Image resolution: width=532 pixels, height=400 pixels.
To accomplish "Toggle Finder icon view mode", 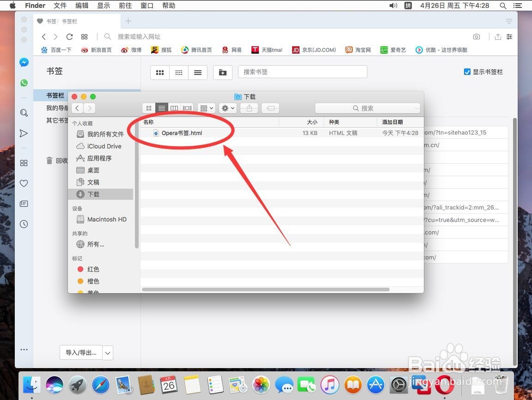I will pos(148,108).
